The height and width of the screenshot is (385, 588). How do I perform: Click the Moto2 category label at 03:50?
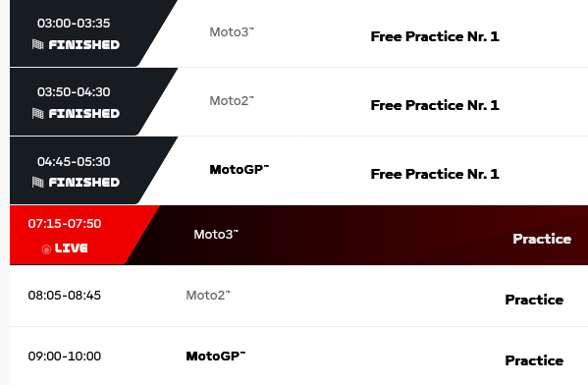232,100
